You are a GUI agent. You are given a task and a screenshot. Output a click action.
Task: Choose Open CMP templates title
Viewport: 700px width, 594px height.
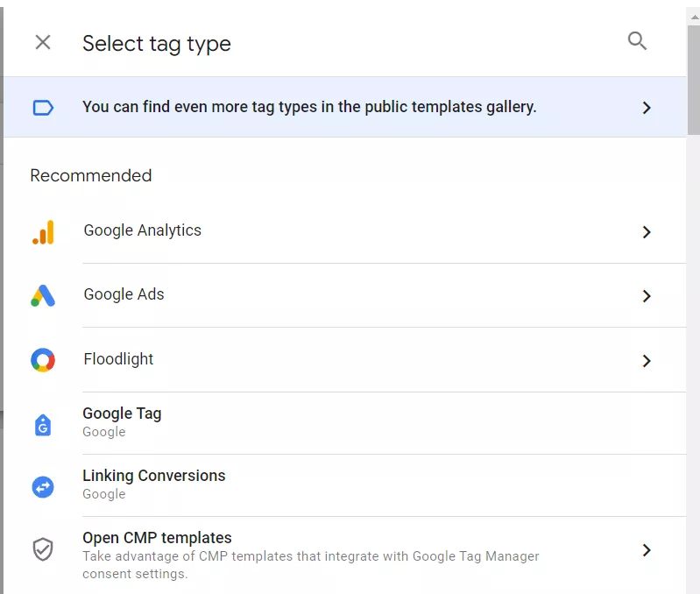[x=157, y=538]
